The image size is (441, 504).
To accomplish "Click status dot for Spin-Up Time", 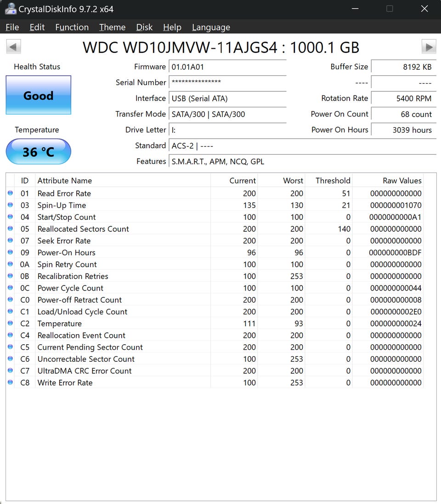I will [x=10, y=205].
